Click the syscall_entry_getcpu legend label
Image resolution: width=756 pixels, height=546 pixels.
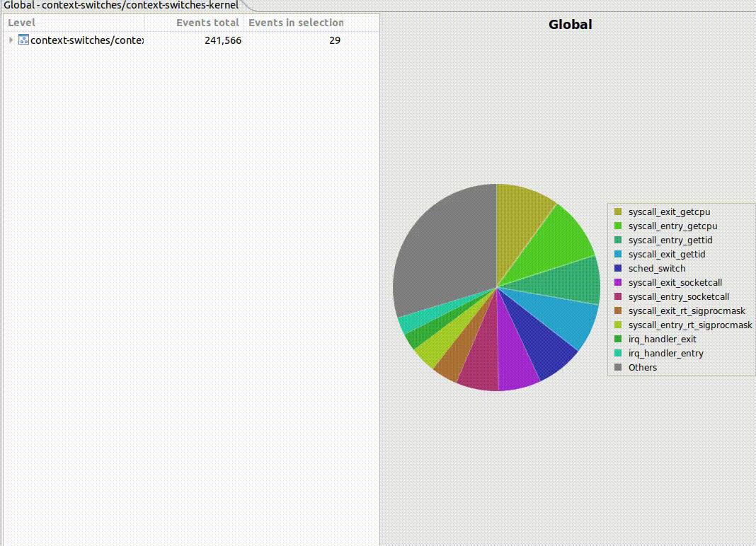(x=672, y=226)
